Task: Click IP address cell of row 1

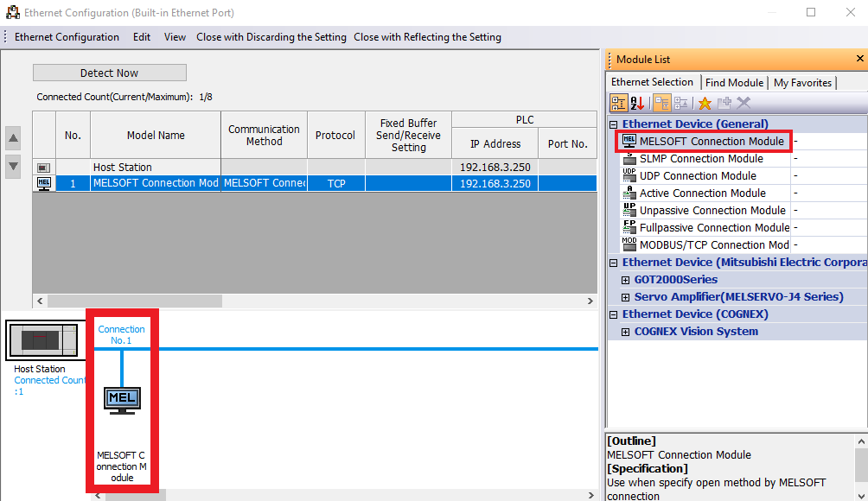Action: pyautogui.click(x=495, y=184)
